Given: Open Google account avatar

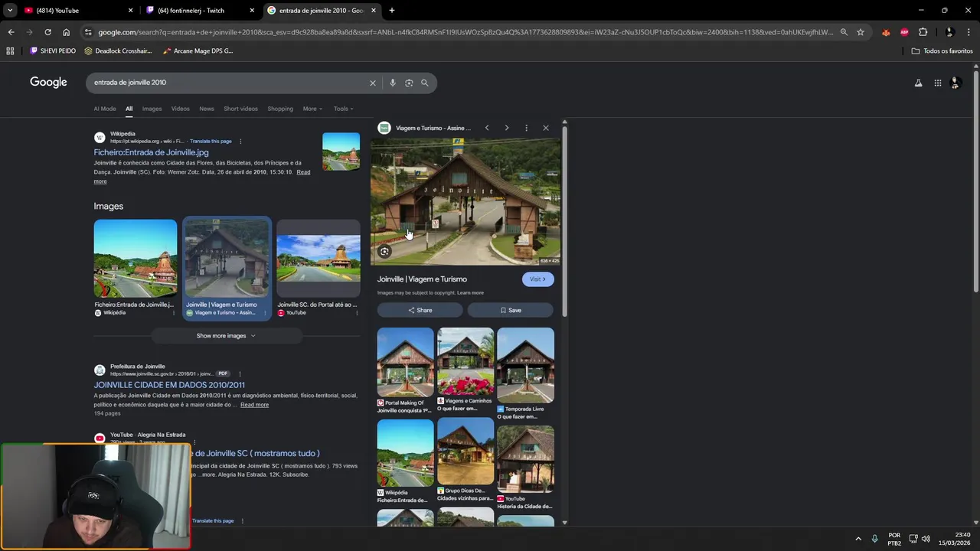Looking at the screenshot, I should point(955,83).
